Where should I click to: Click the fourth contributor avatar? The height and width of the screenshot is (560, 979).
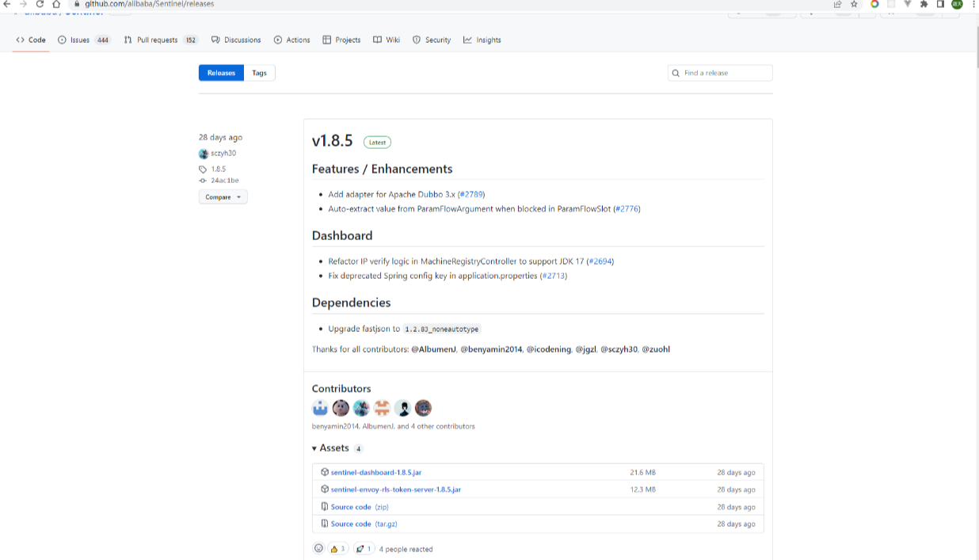(x=382, y=408)
